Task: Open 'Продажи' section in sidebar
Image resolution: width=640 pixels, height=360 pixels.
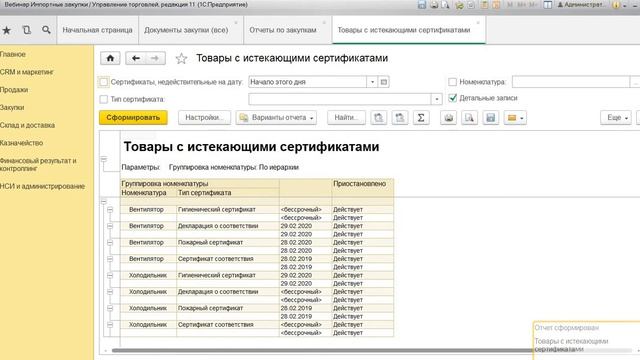Action: pos(14,90)
